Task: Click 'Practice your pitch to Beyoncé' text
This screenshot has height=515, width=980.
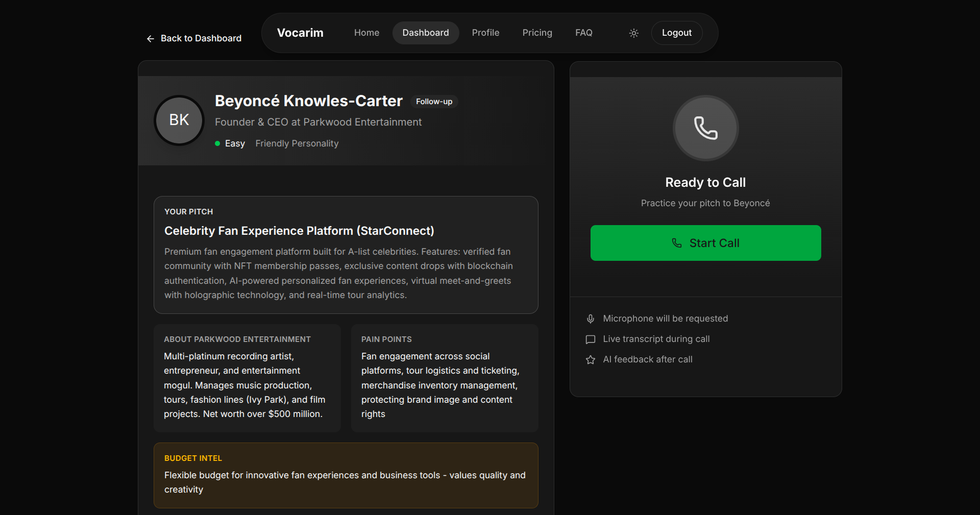Action: tap(705, 203)
